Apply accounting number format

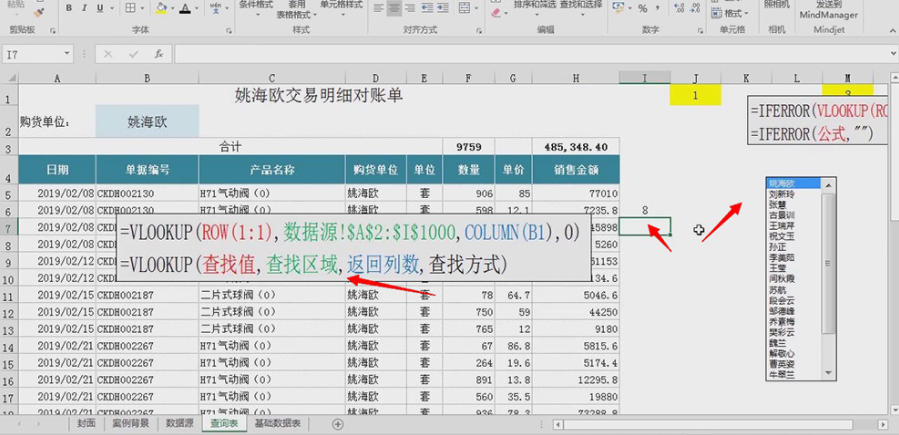pos(618,8)
